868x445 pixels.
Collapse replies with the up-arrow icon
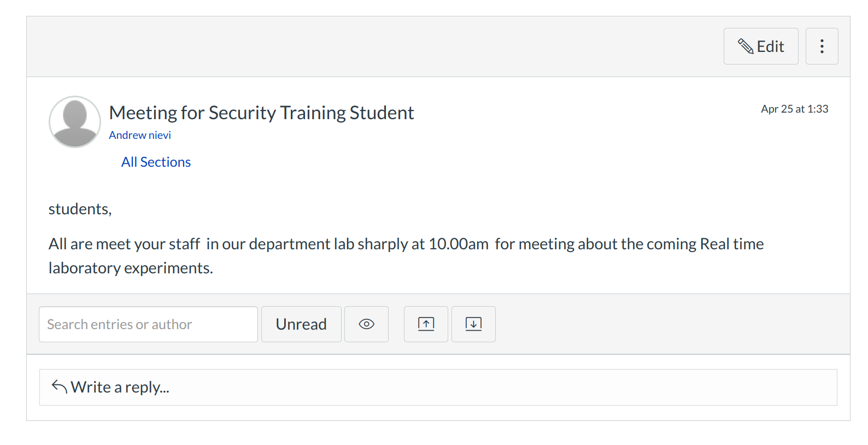click(x=426, y=324)
